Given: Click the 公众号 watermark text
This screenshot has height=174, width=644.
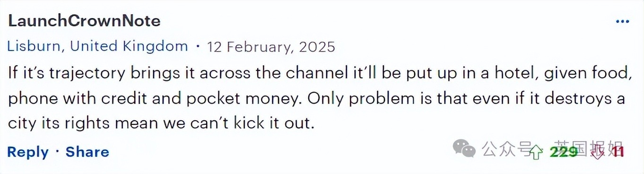Looking at the screenshot, I should 506,149.
